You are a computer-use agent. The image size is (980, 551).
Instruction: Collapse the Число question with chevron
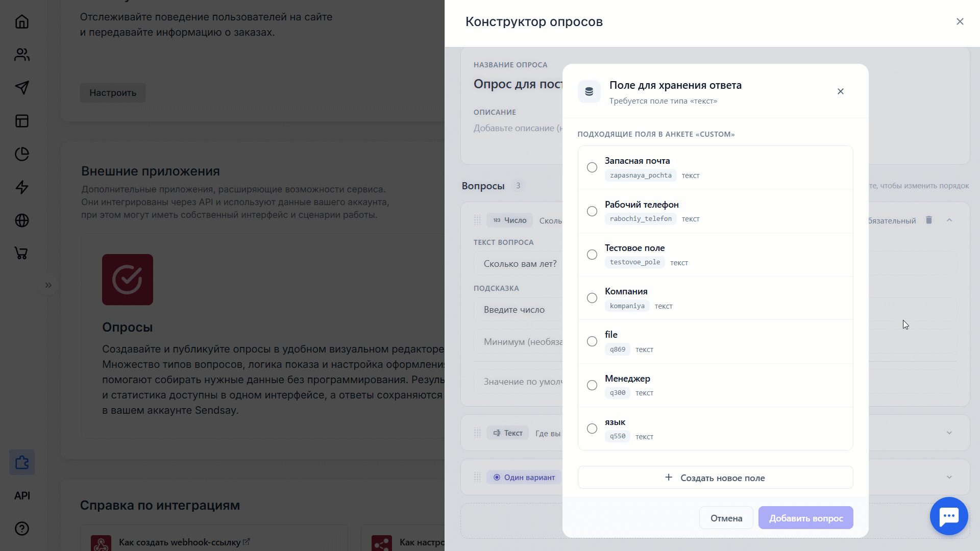pos(949,220)
